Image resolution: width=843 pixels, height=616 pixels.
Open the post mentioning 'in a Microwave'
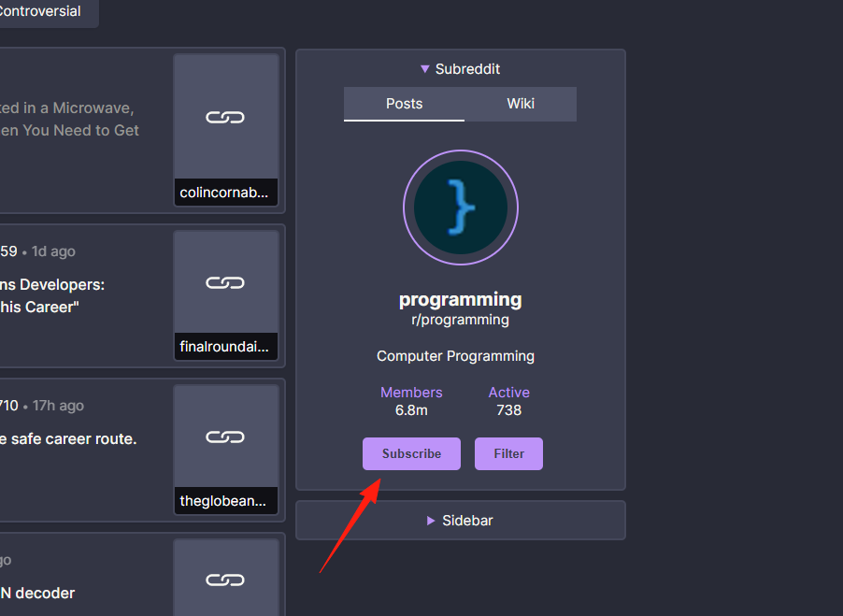(x=69, y=119)
